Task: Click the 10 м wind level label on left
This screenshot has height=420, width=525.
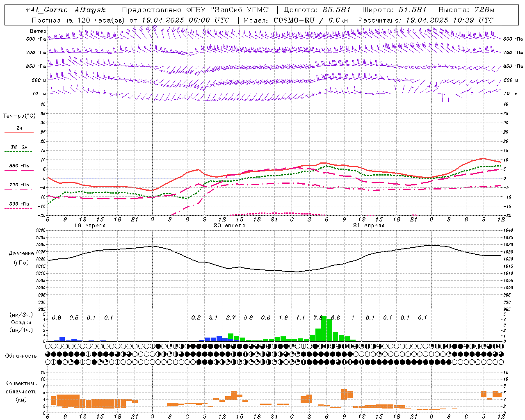Action: pyautogui.click(x=39, y=94)
